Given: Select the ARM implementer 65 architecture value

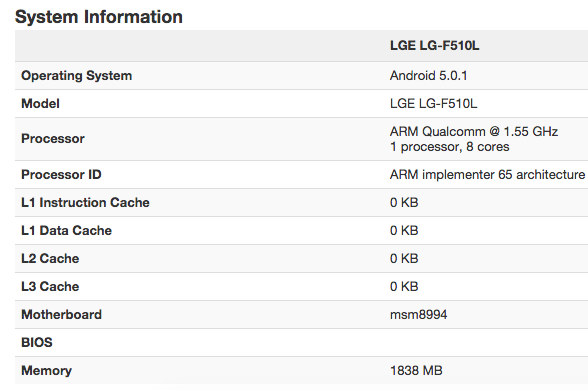Looking at the screenshot, I should click(x=488, y=174).
